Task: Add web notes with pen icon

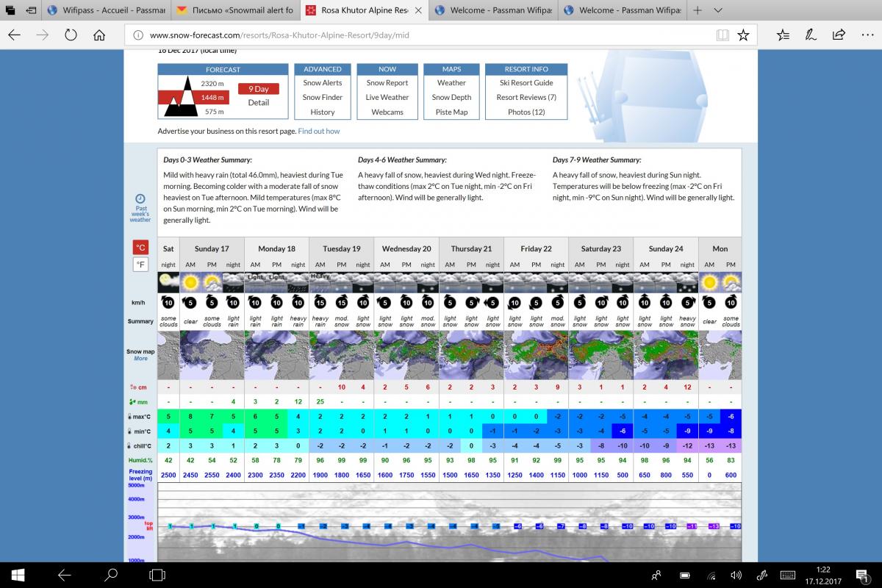Action: [811, 35]
